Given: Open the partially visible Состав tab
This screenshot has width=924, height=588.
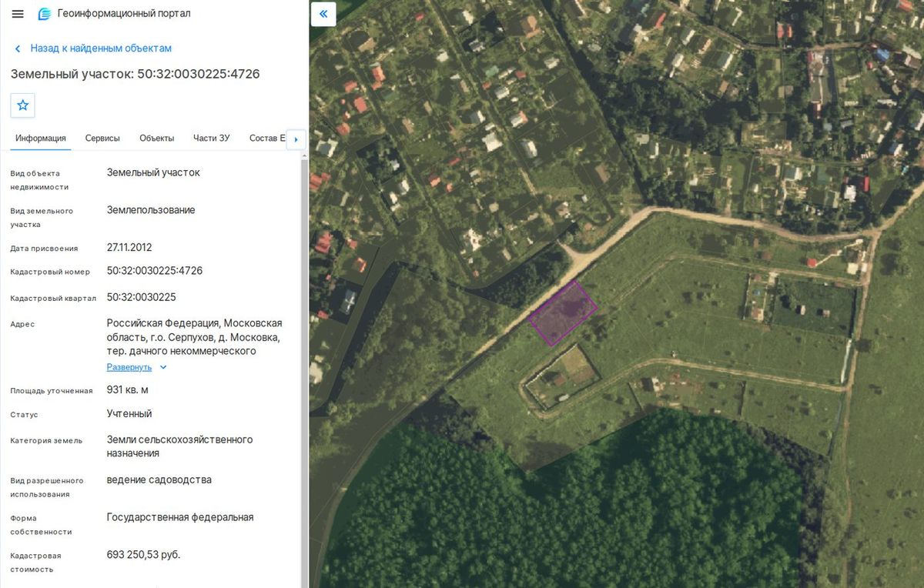Looking at the screenshot, I should [x=266, y=139].
